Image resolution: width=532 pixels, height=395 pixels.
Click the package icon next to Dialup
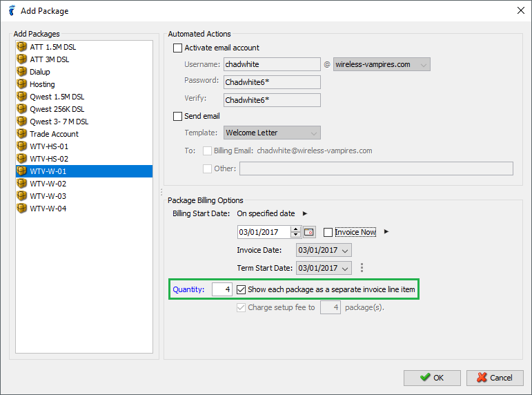(x=21, y=71)
